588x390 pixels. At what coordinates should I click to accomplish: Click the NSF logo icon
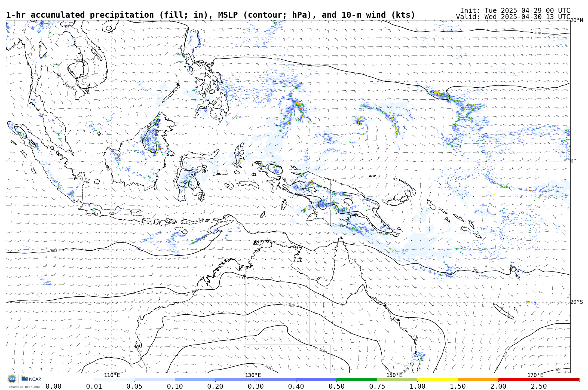[12, 379]
